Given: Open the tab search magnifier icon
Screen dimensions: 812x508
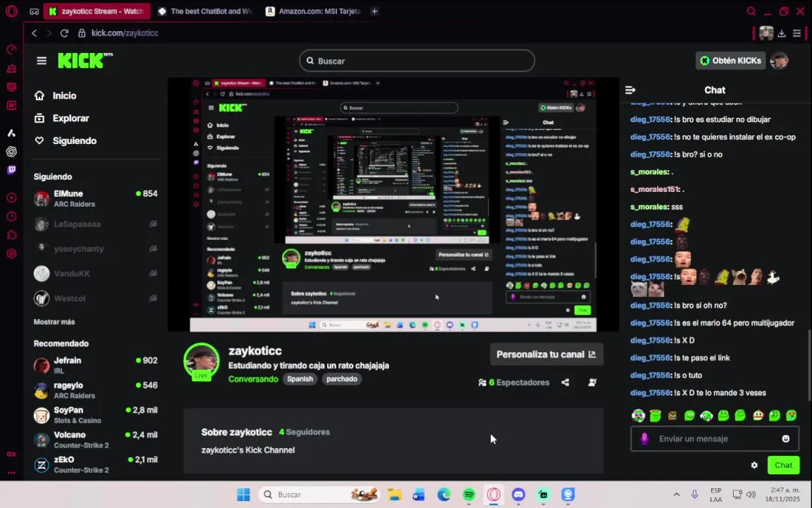Looking at the screenshot, I should pyautogui.click(x=751, y=11).
